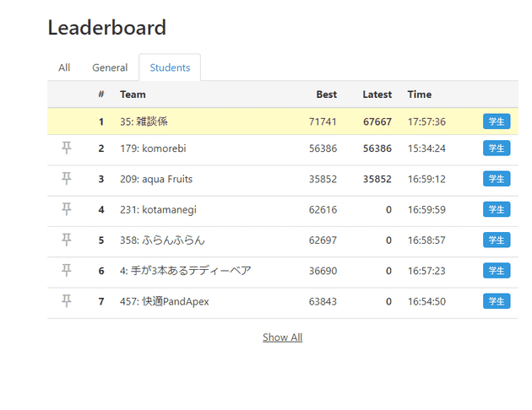532x410 pixels.
Task: Click the Best column header
Action: 326,94
